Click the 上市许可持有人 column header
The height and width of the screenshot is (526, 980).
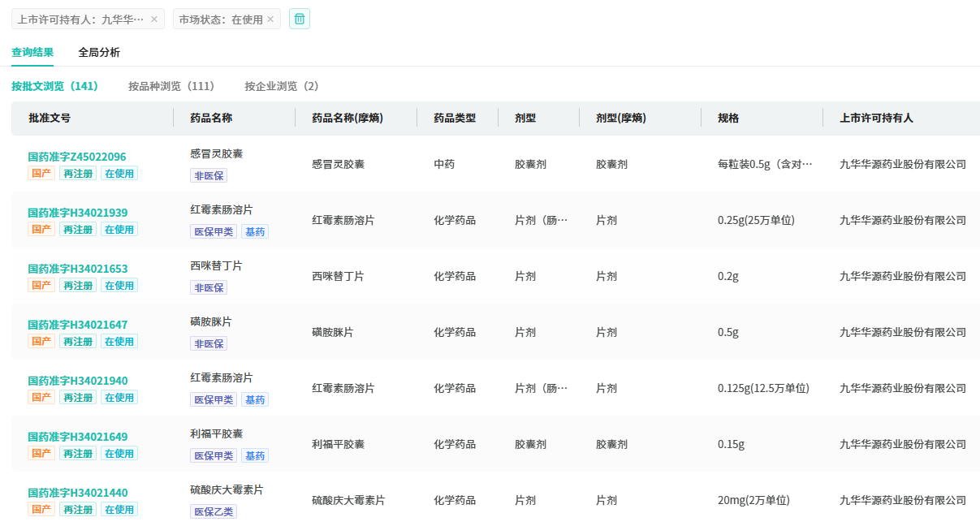876,119
